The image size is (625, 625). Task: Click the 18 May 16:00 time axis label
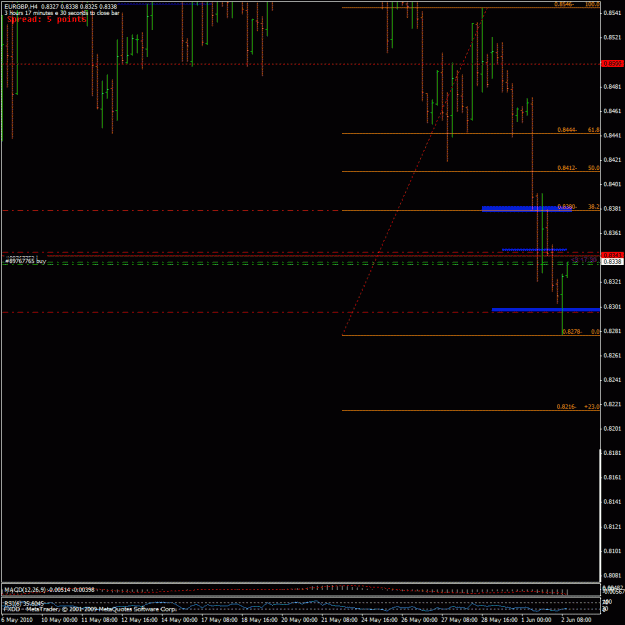(259, 620)
